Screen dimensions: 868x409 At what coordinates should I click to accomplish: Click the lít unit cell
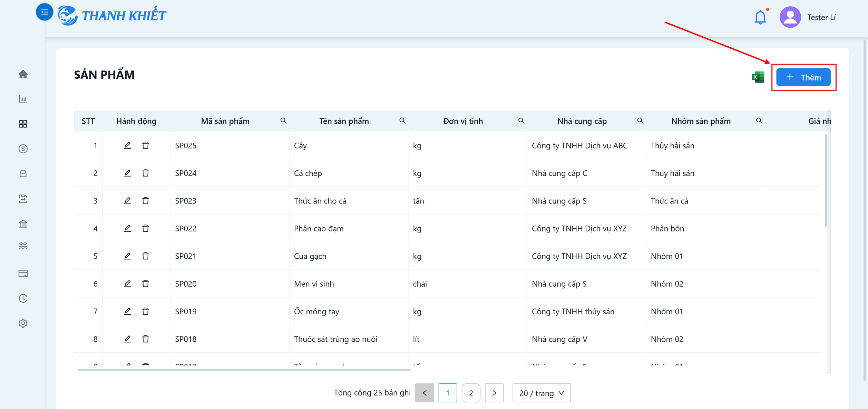coord(468,339)
